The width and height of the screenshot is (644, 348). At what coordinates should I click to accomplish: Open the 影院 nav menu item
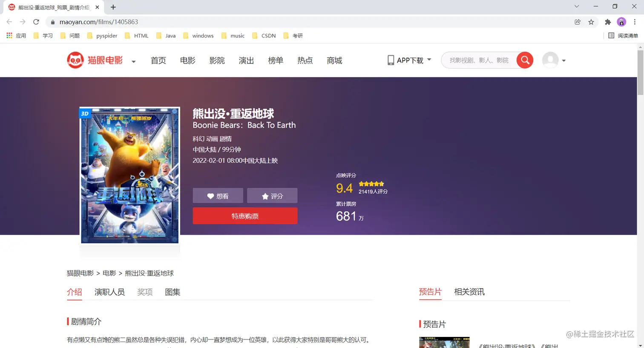(x=217, y=60)
